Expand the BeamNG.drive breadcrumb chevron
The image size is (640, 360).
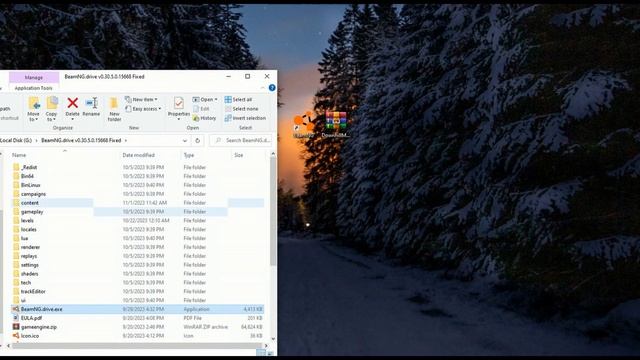(126, 140)
